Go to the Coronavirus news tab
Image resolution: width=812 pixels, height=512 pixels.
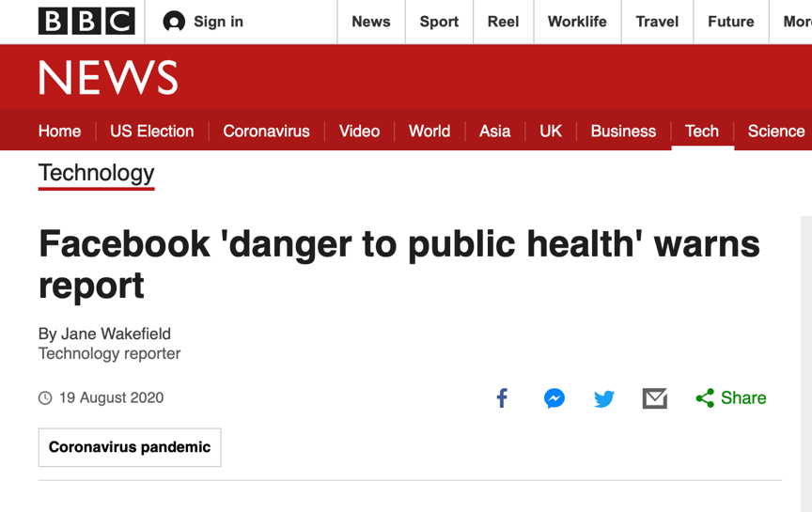[x=266, y=132]
